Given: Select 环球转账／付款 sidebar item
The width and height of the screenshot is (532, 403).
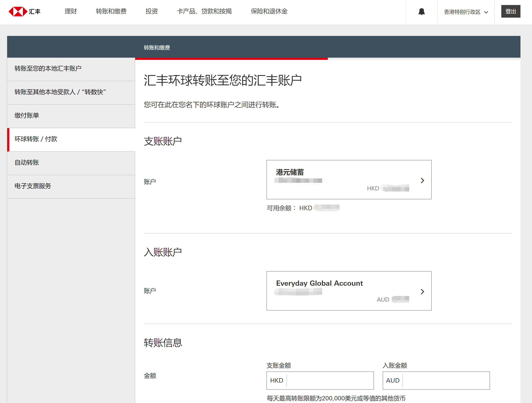Looking at the screenshot, I should tap(36, 139).
